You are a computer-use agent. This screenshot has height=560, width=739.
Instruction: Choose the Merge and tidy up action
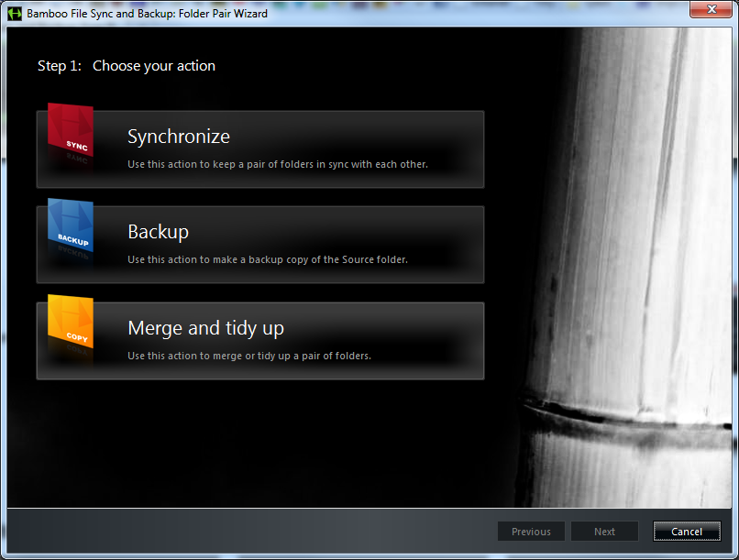point(260,341)
